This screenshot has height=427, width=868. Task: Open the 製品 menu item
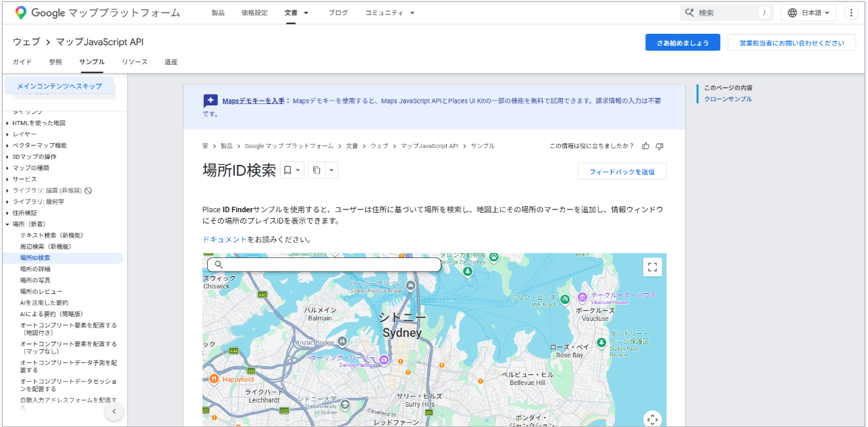(x=218, y=13)
